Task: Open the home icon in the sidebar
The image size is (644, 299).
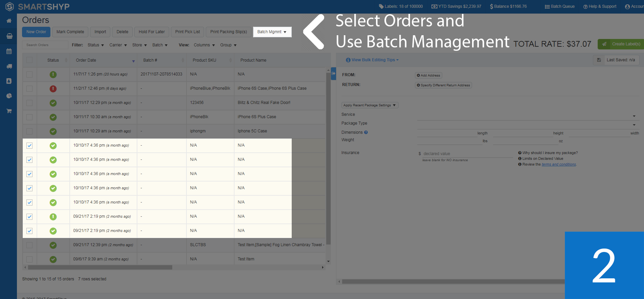Action: (9, 21)
